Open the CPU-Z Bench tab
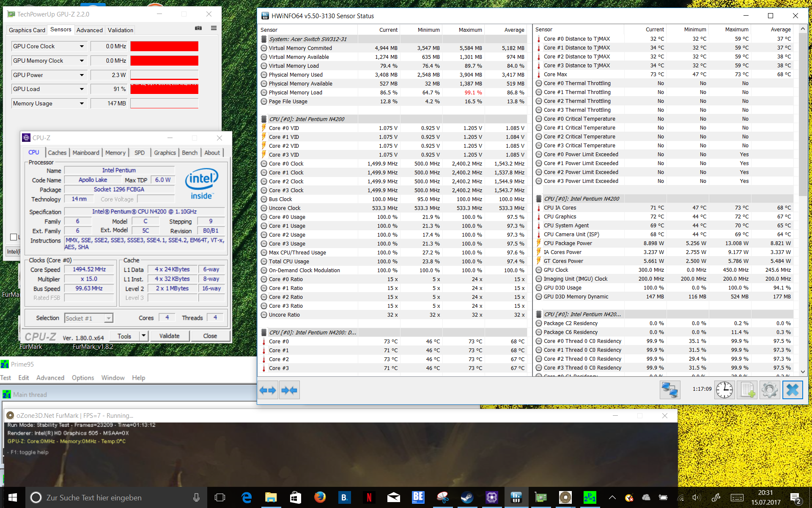The height and width of the screenshot is (508, 812). pyautogui.click(x=189, y=152)
